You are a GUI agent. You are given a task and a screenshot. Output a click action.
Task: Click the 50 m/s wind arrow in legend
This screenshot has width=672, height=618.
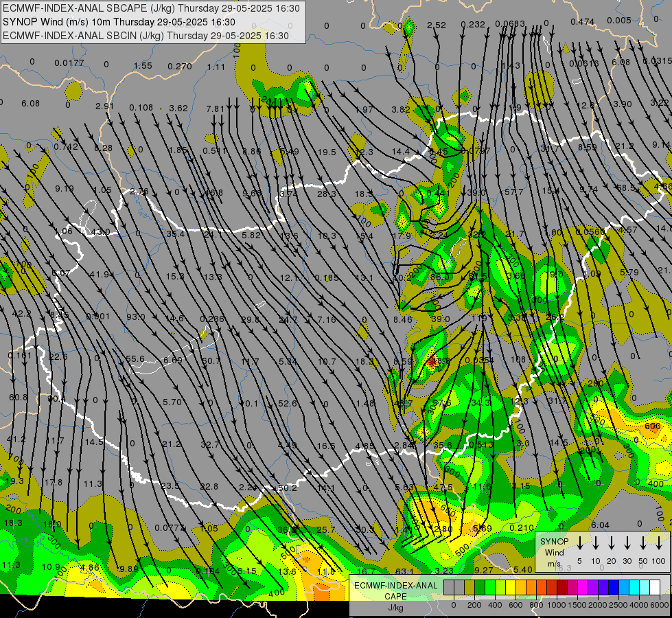(643, 543)
